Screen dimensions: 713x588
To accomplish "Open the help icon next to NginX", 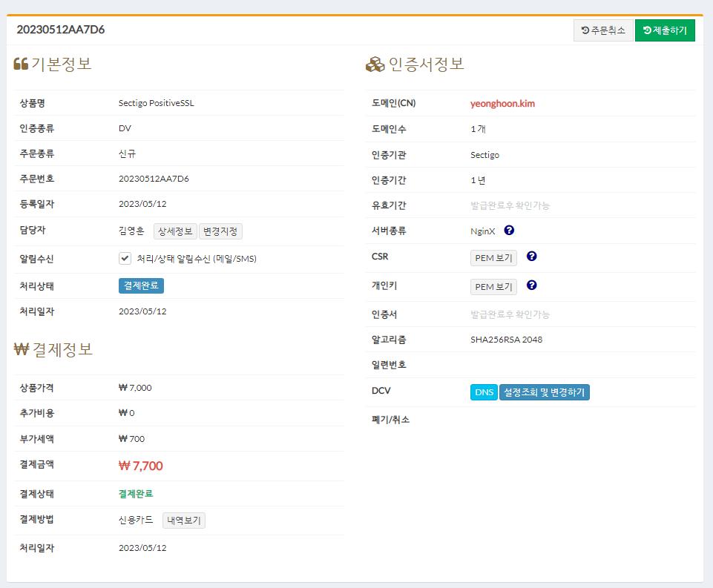I will [509, 231].
